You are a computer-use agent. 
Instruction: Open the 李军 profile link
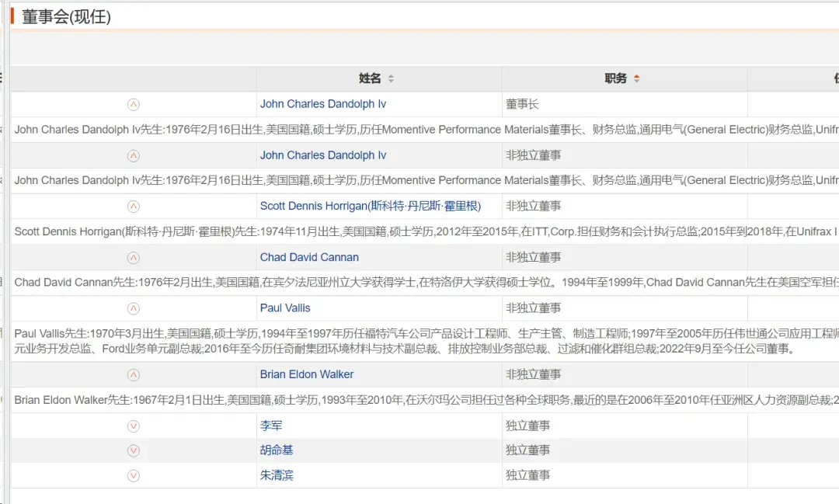click(x=271, y=426)
